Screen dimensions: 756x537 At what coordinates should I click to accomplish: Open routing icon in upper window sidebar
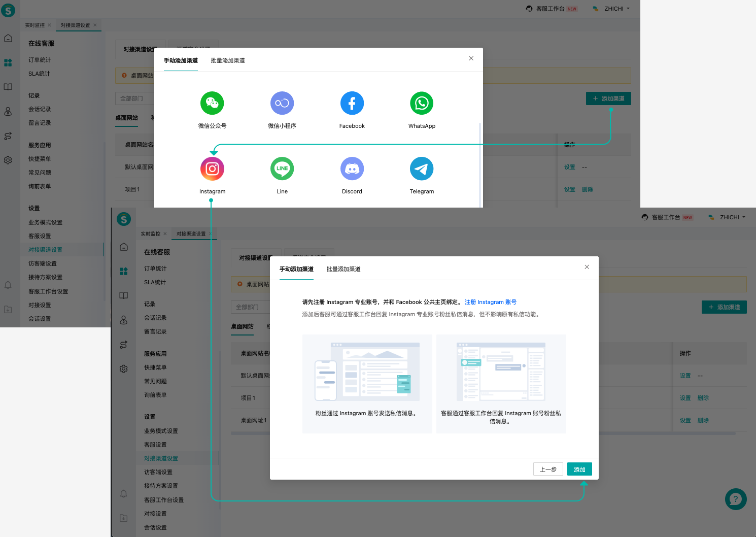tap(8, 136)
